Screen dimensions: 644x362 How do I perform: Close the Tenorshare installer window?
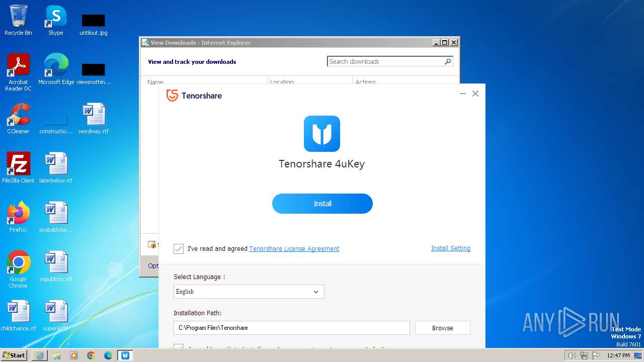click(x=475, y=94)
